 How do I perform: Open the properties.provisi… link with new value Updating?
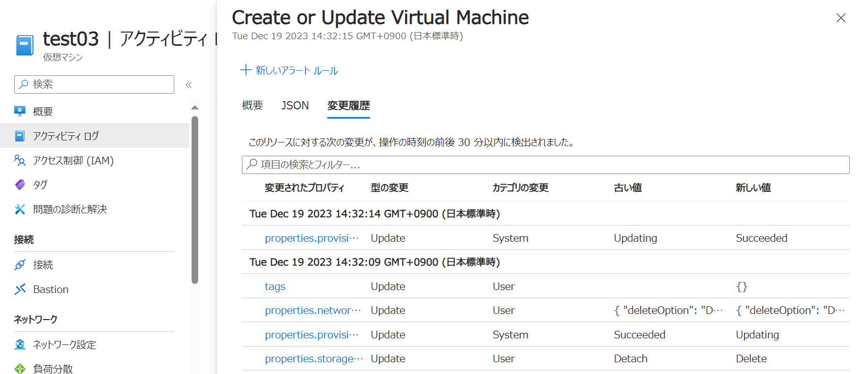coord(312,335)
